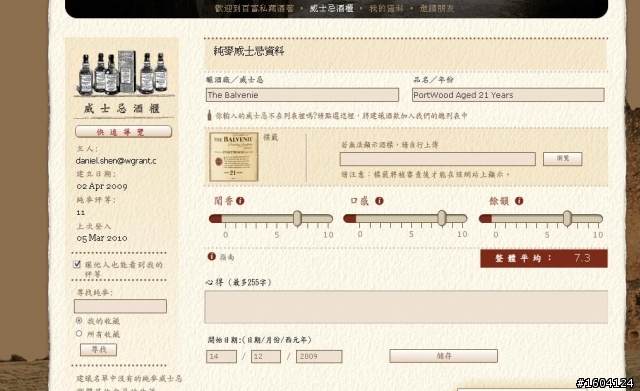Open the 指南 guide info icon
Viewport: 640px width, 391px height.
tap(211, 256)
